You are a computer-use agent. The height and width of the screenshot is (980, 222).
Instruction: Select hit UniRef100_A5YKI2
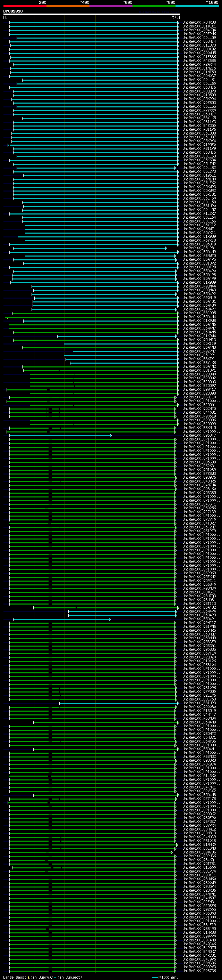199,225
